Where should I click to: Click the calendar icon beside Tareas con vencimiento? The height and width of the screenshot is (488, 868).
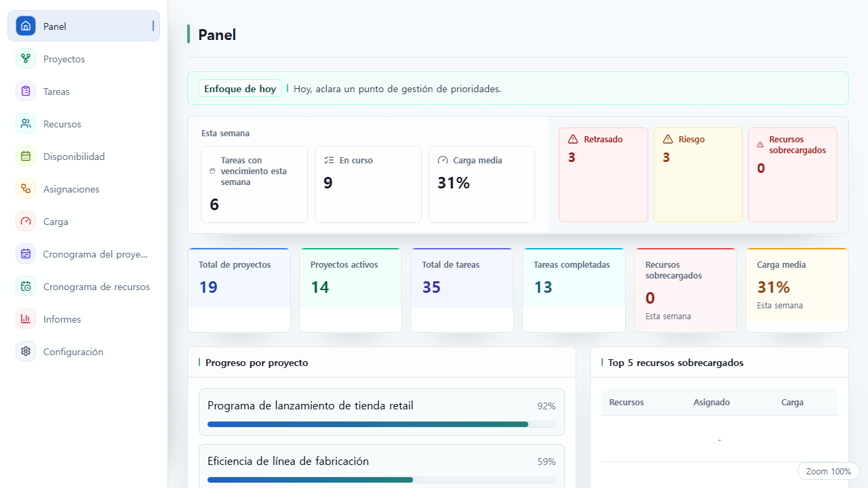pos(213,171)
